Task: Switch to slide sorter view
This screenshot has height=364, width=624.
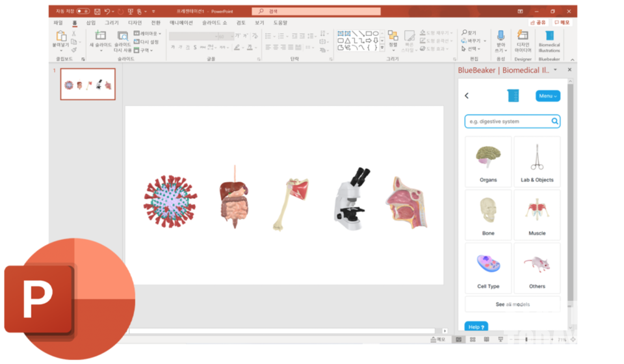Action: click(473, 339)
